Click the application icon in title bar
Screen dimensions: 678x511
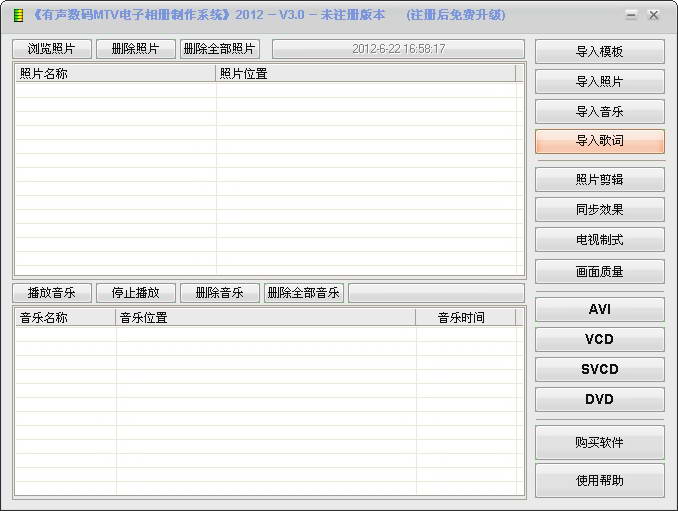click(18, 16)
